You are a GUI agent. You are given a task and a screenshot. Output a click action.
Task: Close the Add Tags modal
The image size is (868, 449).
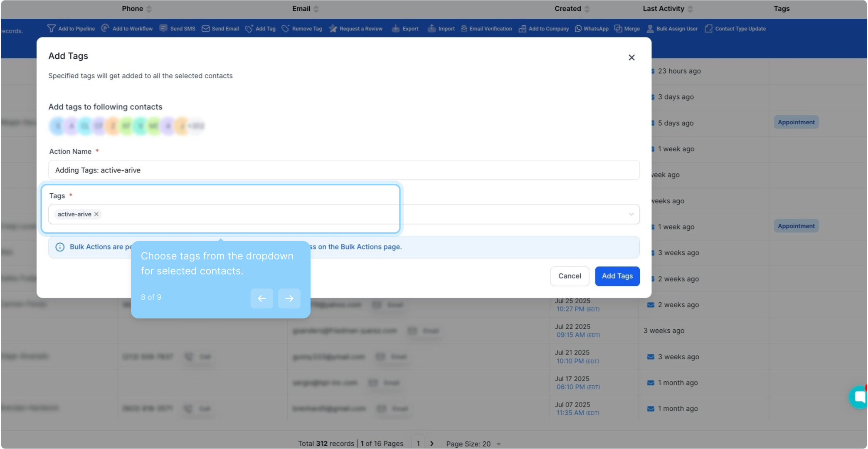(631, 57)
